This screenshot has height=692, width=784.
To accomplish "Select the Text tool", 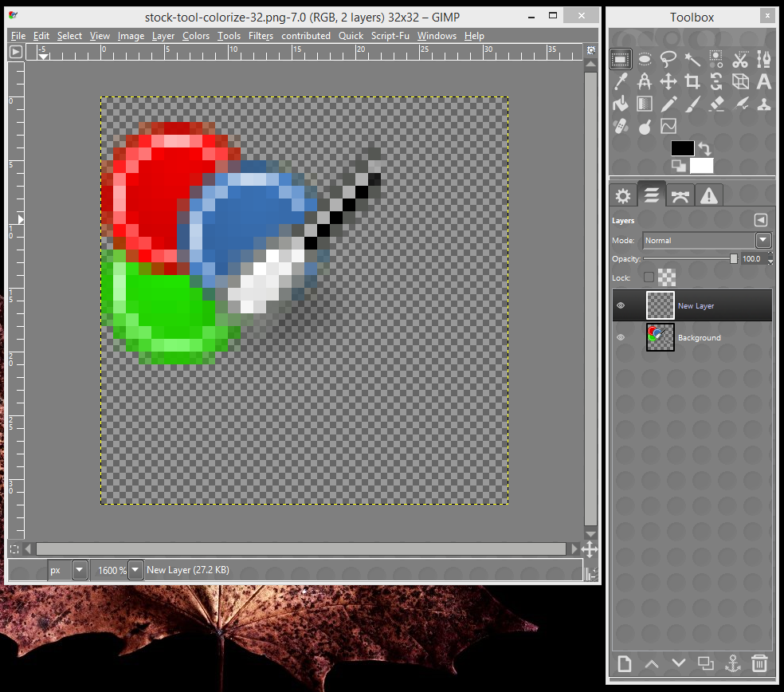I will [x=764, y=81].
